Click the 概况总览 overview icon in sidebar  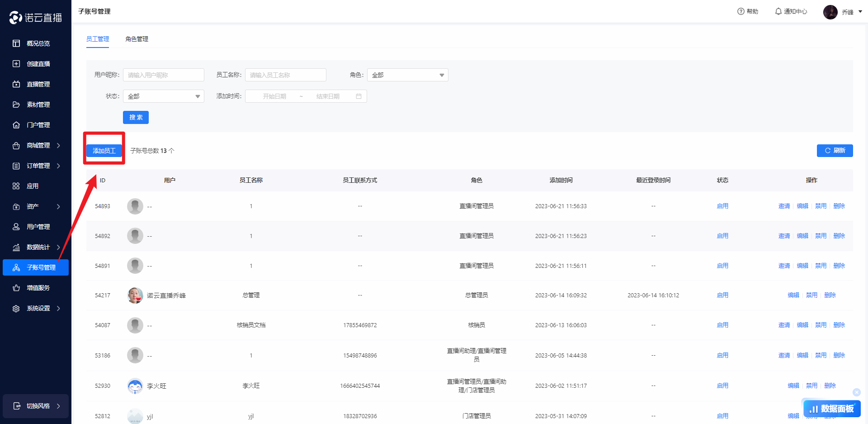[x=16, y=43]
